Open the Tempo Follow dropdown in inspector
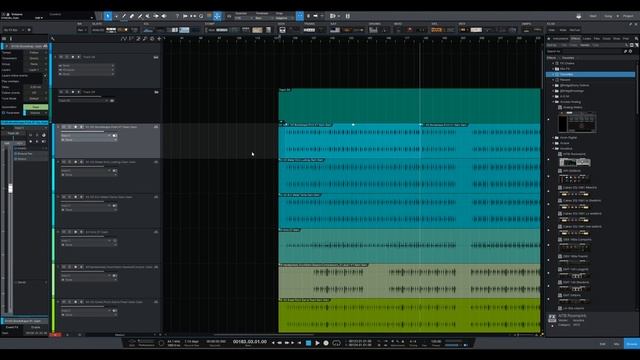640x360 pixels. click(x=36, y=53)
